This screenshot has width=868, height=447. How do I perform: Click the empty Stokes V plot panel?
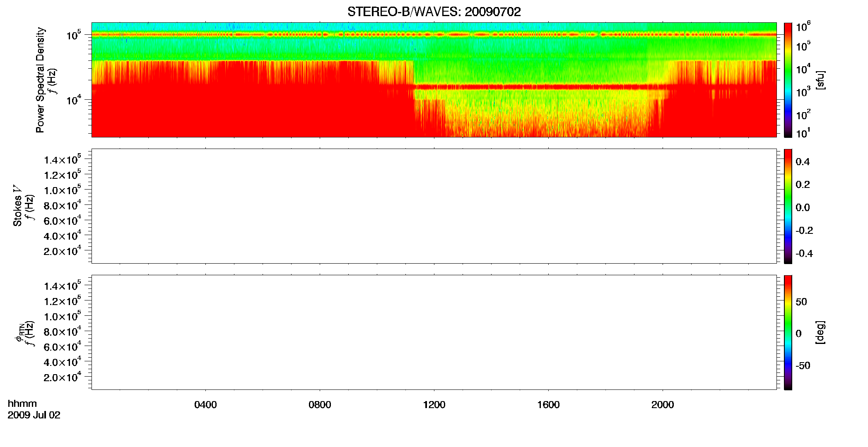click(434, 206)
